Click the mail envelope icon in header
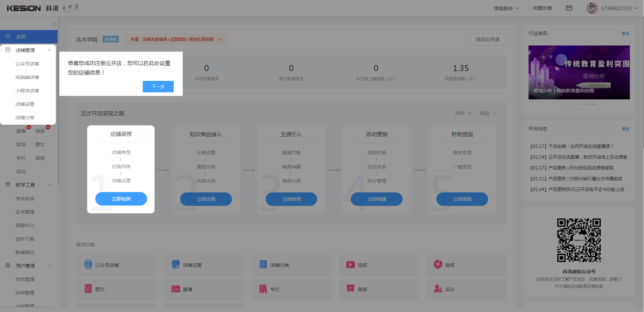This screenshot has width=644, height=312. pos(569,8)
